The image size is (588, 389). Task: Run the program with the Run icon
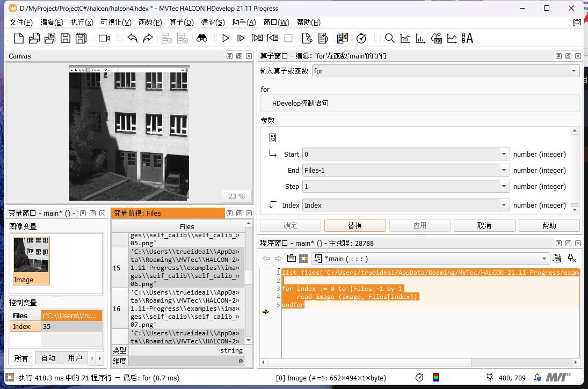226,38
